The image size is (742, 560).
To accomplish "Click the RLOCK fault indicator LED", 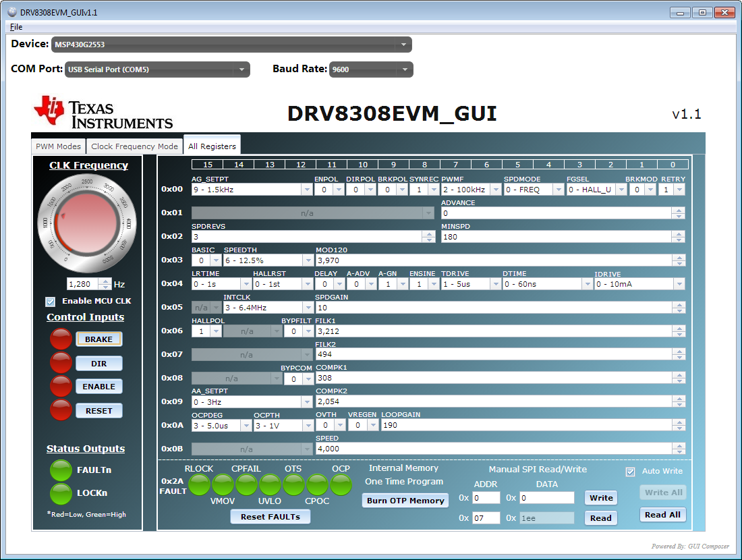I will tap(199, 484).
